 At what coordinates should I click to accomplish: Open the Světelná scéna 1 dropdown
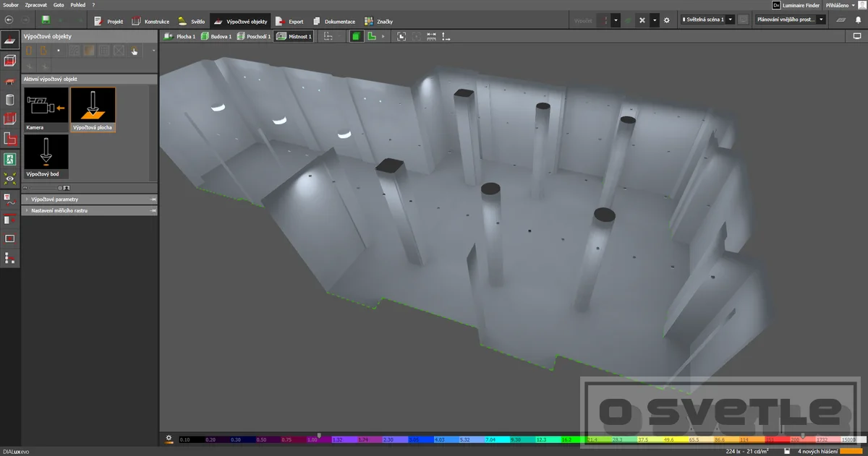pos(707,20)
